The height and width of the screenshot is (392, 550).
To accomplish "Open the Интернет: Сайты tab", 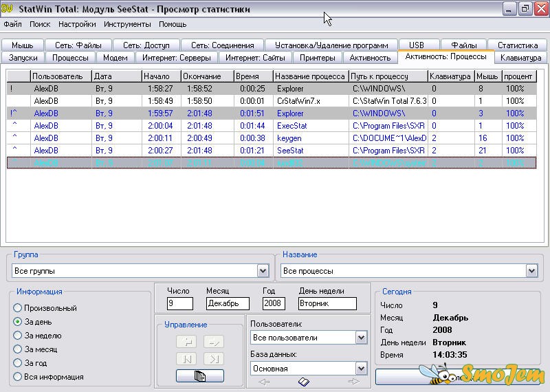I will coord(255,58).
